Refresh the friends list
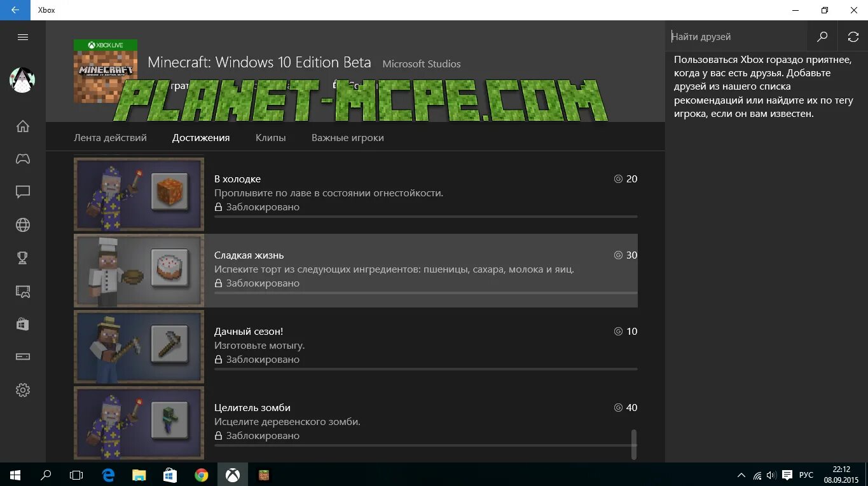This screenshot has height=486, width=868. click(853, 37)
